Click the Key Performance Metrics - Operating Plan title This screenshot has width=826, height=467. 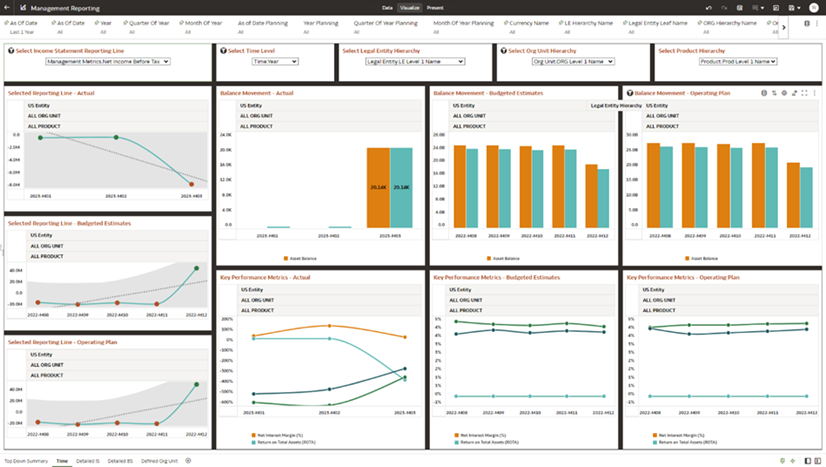[x=683, y=277]
